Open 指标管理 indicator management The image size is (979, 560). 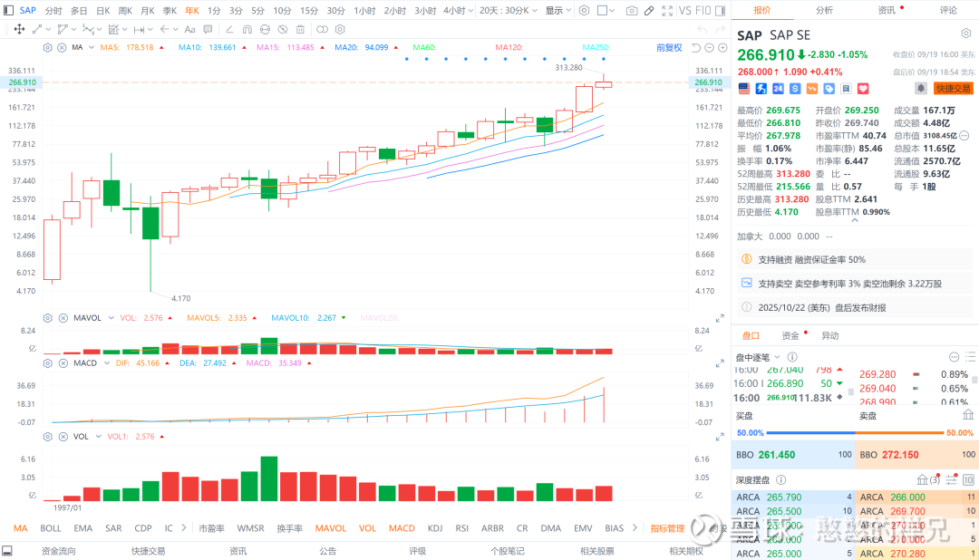[x=667, y=528]
